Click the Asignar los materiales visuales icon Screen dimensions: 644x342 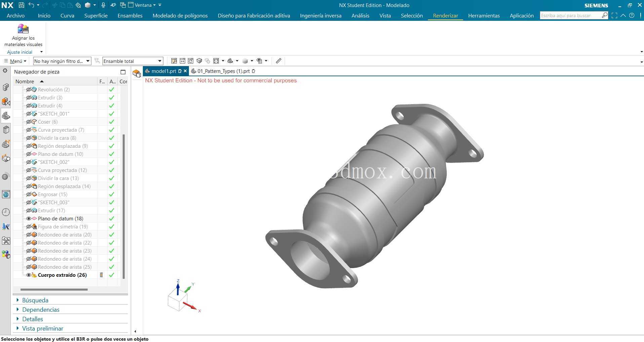(x=23, y=29)
